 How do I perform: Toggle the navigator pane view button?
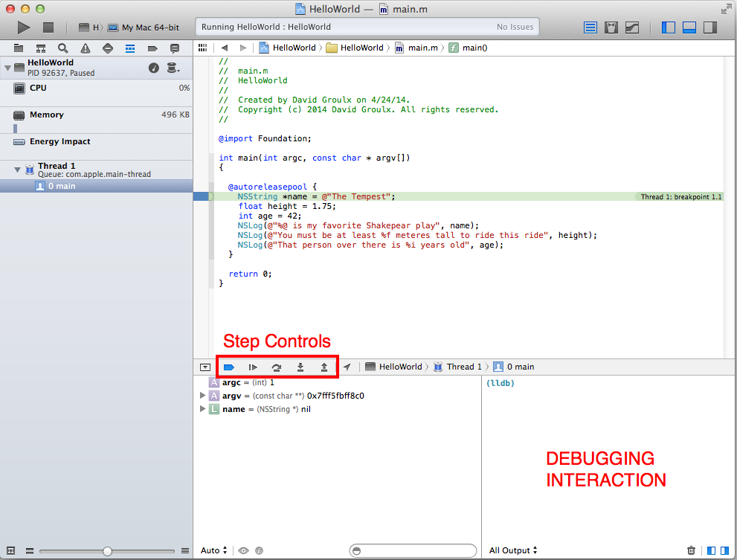click(x=668, y=28)
